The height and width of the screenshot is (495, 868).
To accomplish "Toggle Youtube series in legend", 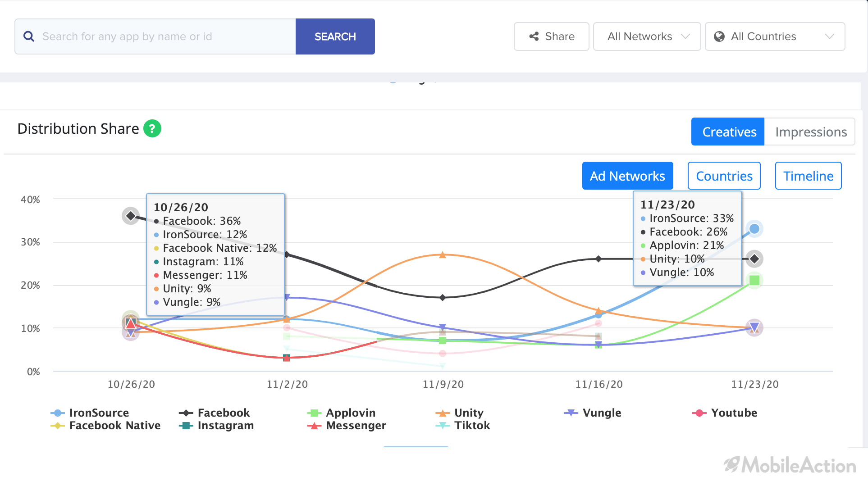I will (724, 413).
